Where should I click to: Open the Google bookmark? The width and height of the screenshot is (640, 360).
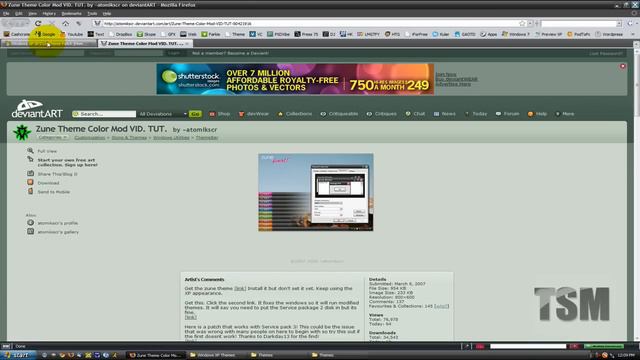45,34
